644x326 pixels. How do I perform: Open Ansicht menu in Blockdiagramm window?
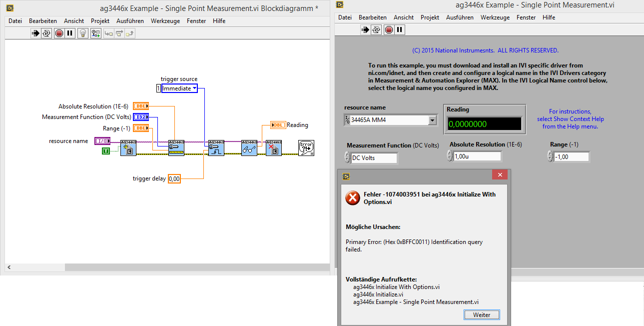(x=74, y=21)
